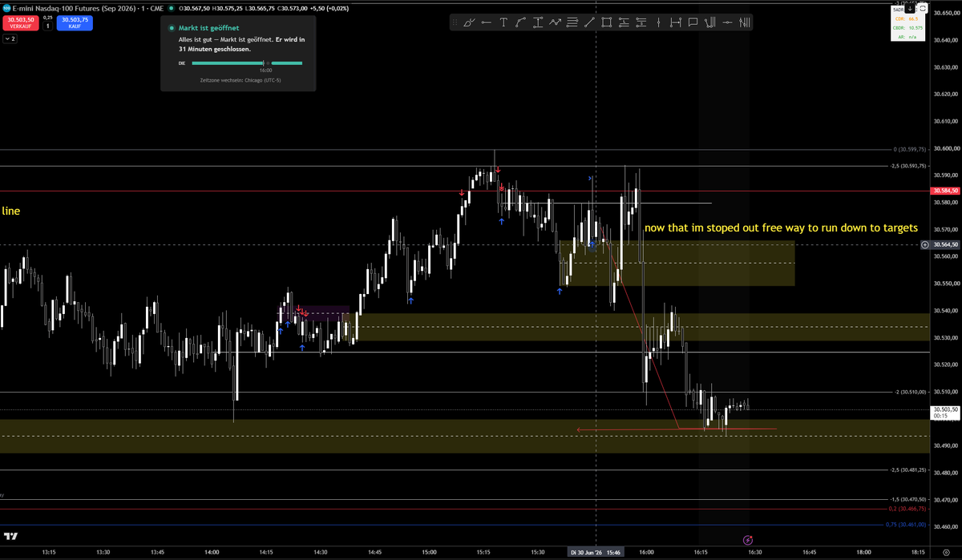Click the 14:00 time axis label
Screen dimensions: 962x560
click(212, 552)
